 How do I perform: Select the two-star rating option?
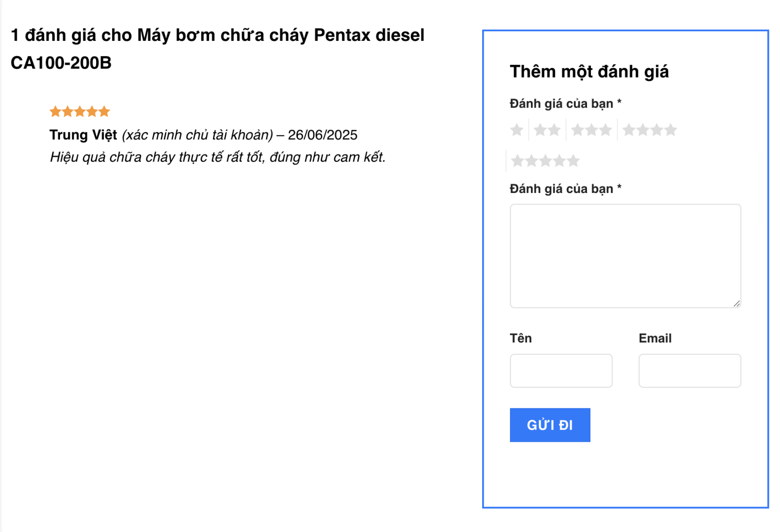547,130
